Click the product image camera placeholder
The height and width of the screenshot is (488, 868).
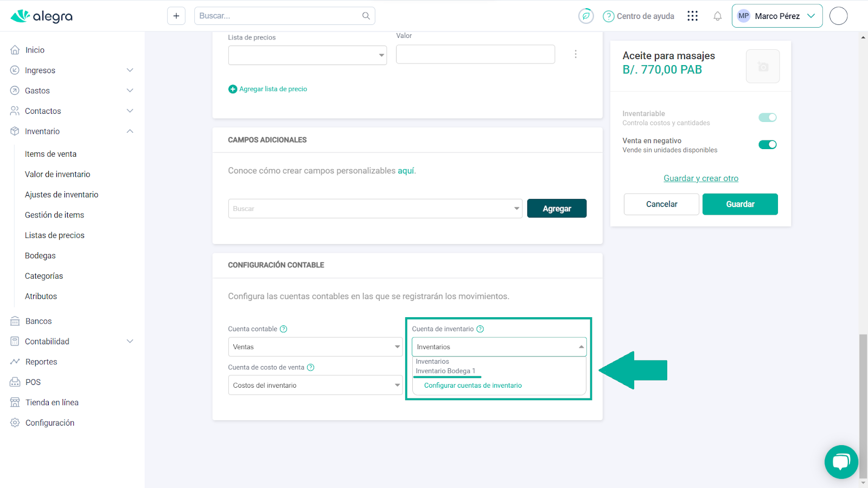pyautogui.click(x=763, y=66)
